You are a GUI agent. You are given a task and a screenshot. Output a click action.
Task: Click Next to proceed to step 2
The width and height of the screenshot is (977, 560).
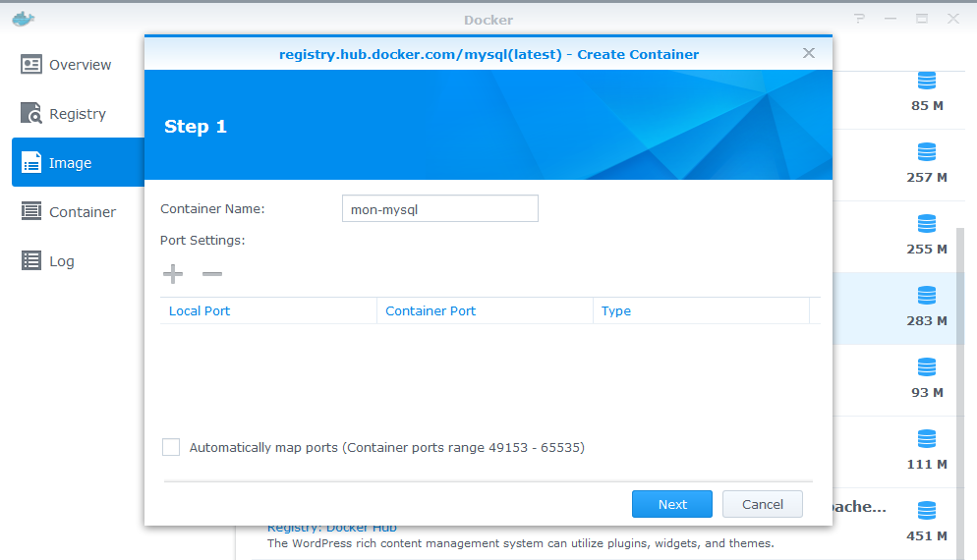(x=672, y=504)
